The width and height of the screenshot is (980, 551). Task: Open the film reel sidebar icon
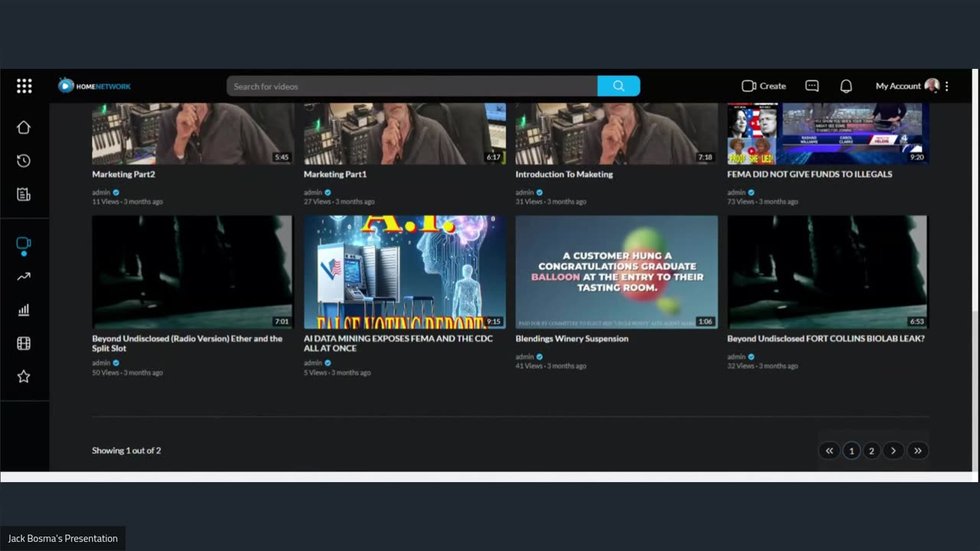(x=24, y=344)
